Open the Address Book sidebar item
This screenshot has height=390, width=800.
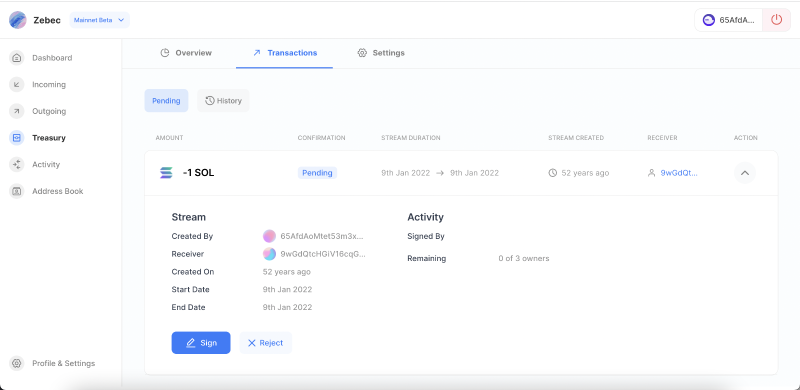(58, 191)
